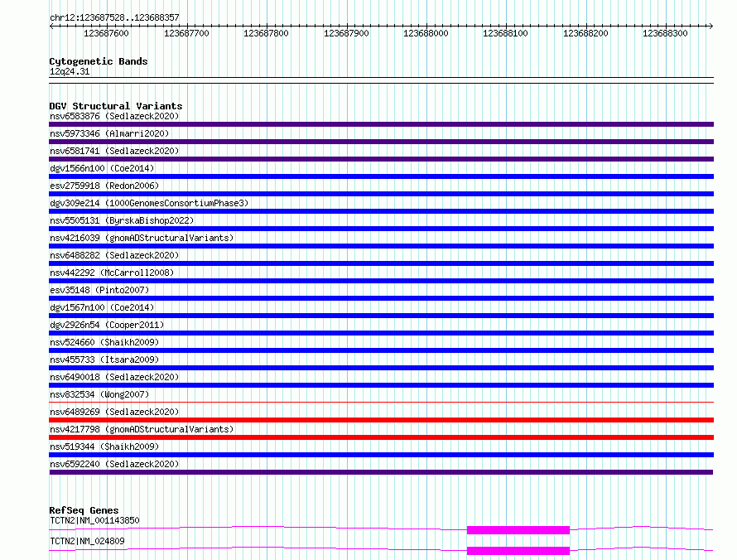Click ruler position 123687900
Viewport: 737px width, 560px height.
[x=346, y=33]
